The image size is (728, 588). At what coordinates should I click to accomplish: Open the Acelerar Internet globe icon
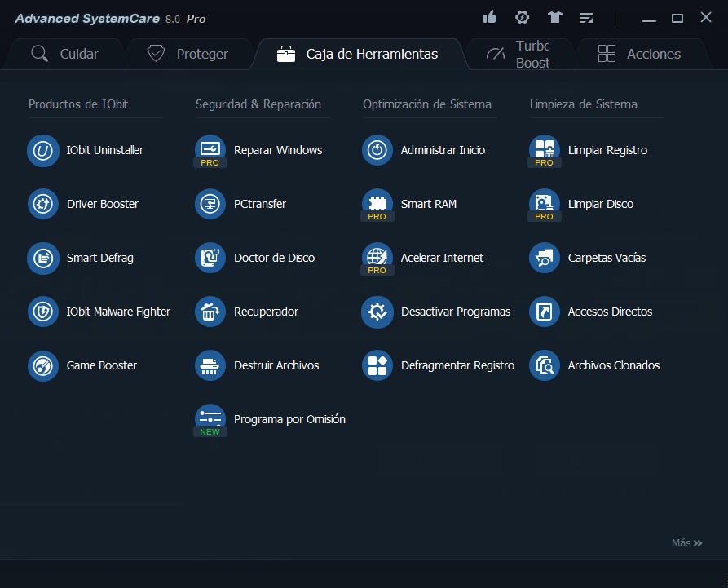[x=377, y=259]
